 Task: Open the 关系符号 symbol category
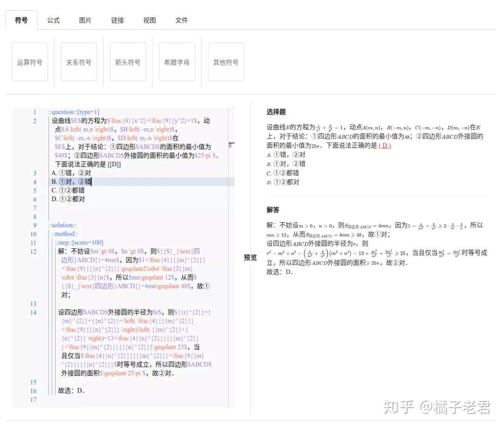(78, 61)
